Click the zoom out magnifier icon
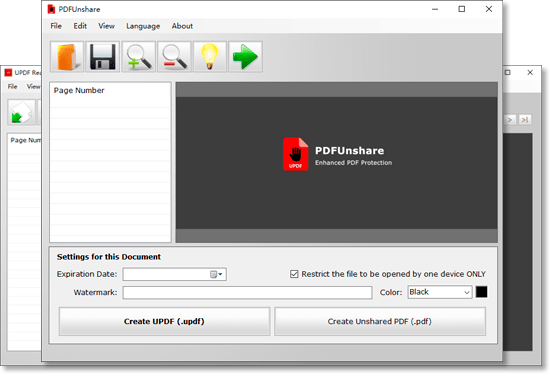 (x=174, y=57)
